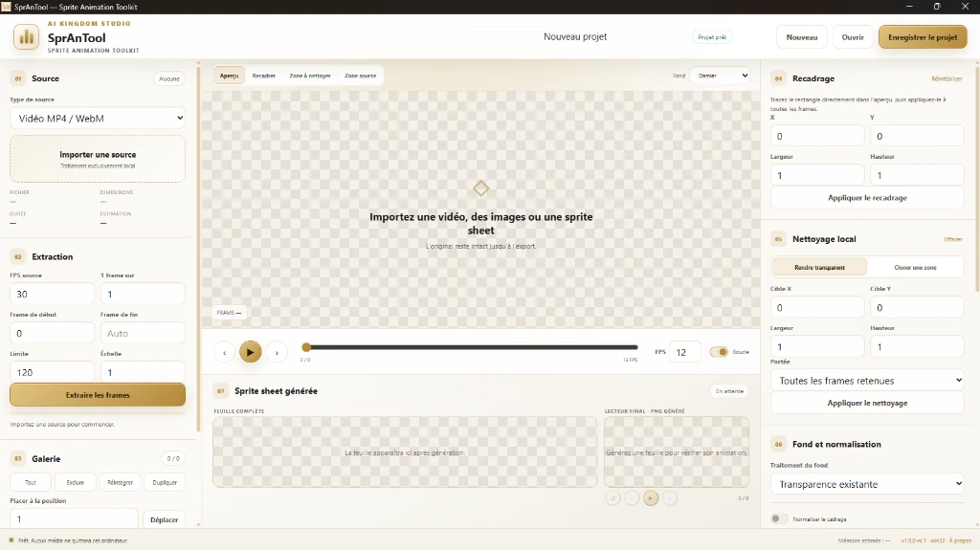This screenshot has height=550, width=980.
Task: Click the restart icon under final PNG player
Action: [x=613, y=498]
